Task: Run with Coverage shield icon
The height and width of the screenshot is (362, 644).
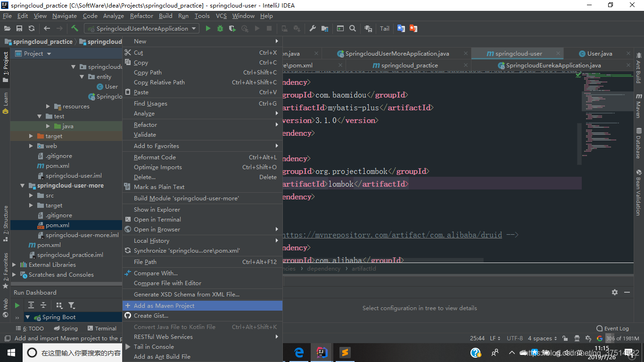Action: (232, 28)
